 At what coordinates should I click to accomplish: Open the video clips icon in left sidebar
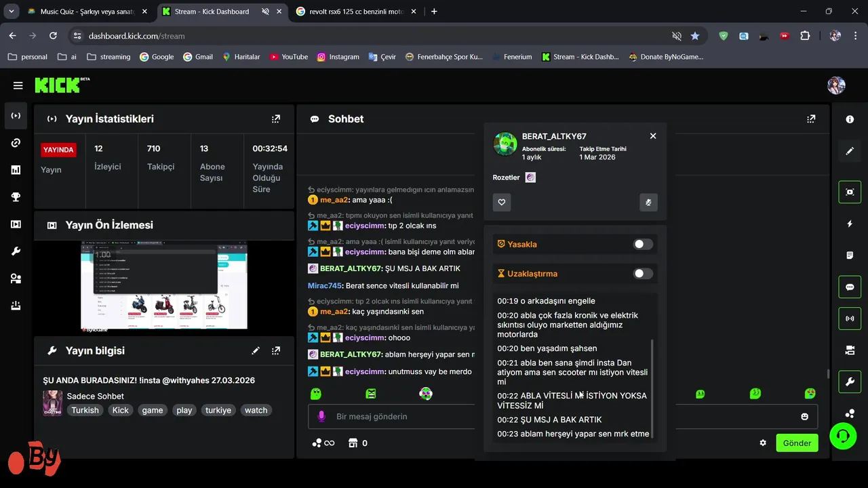pos(16,224)
